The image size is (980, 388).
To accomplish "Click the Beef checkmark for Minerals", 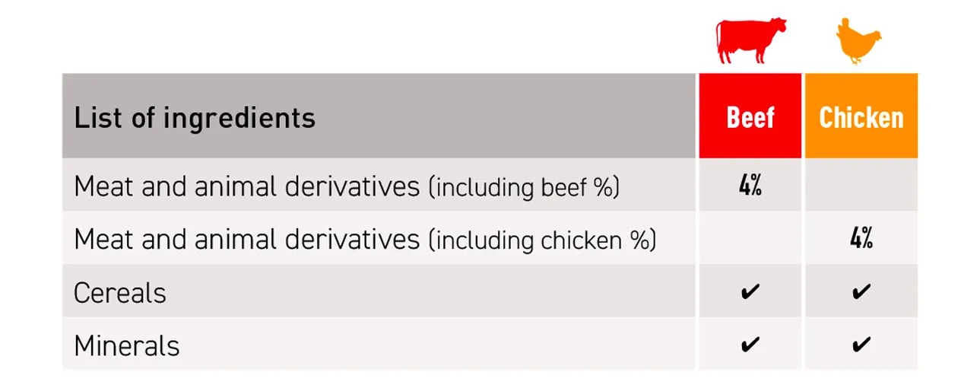I will tap(750, 345).
